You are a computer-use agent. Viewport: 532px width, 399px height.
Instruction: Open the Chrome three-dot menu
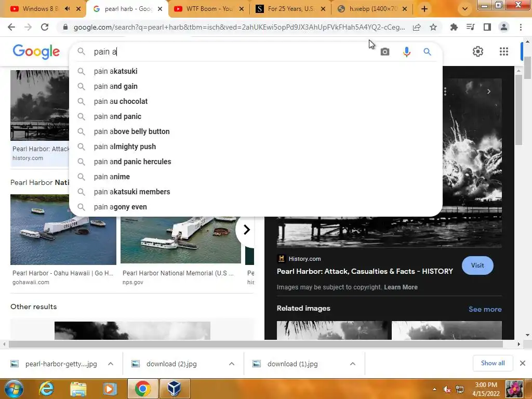pyautogui.click(x=521, y=27)
